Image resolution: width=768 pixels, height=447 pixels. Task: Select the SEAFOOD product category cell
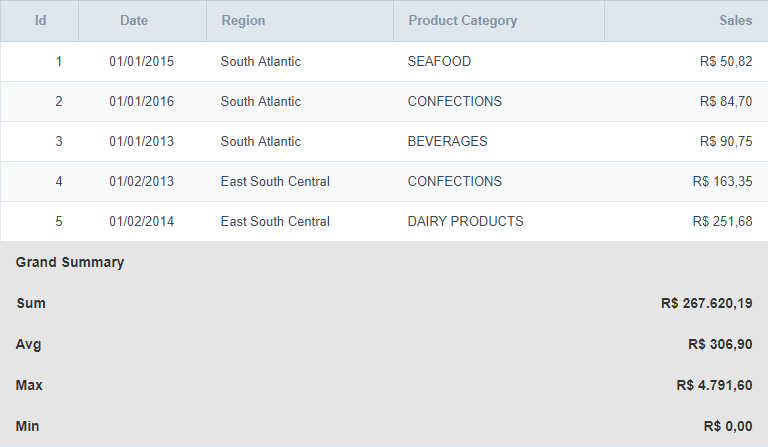[x=439, y=62]
